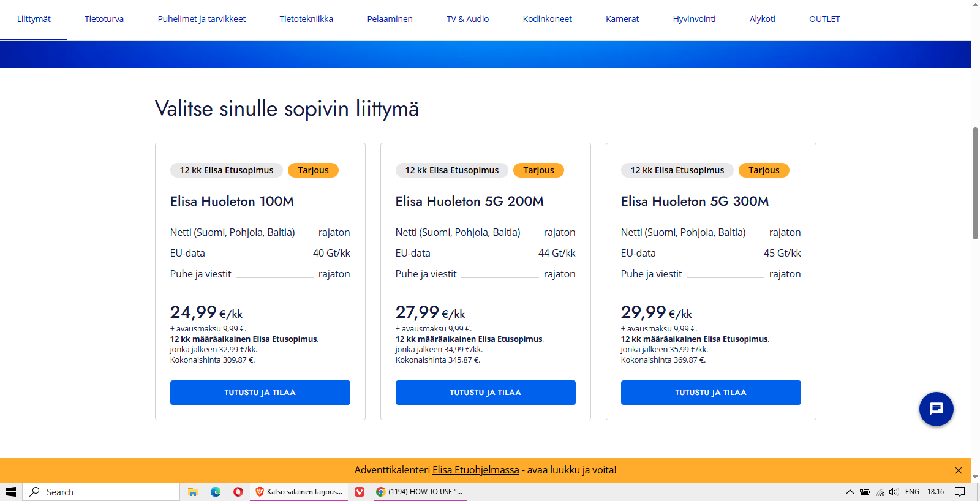Switch to Brave window Katso salainen tarjous

point(299,492)
